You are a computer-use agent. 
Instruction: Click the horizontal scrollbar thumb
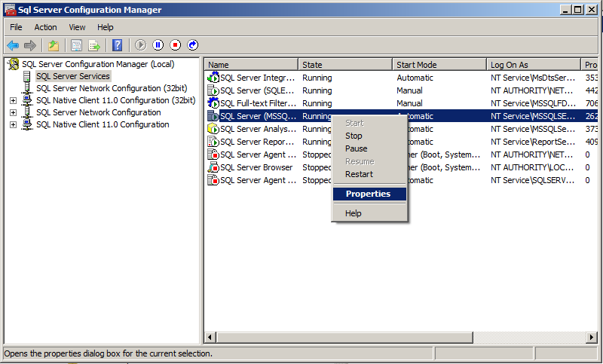coord(345,338)
